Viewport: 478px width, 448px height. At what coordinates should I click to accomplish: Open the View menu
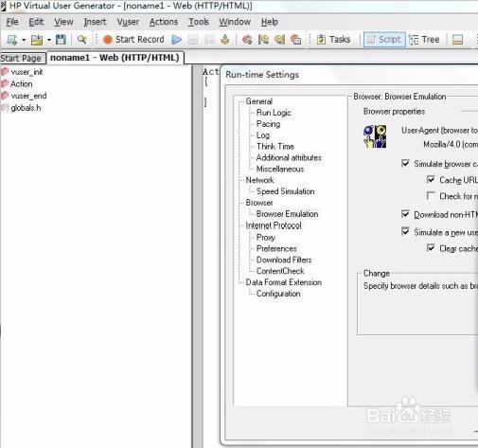pos(63,22)
